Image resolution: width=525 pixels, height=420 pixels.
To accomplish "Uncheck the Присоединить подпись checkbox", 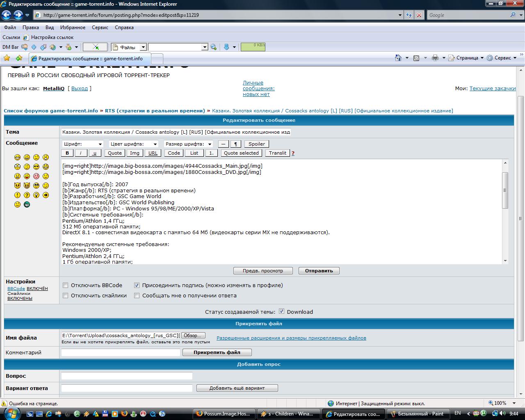I will click(x=137, y=285).
